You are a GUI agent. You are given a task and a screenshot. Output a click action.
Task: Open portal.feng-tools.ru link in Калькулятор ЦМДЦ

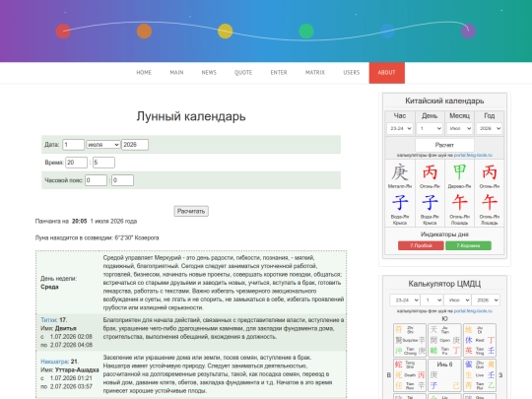(x=473, y=310)
